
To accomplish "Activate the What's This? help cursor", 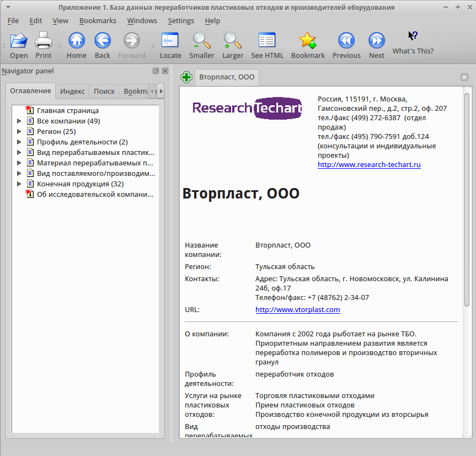I will (x=413, y=36).
